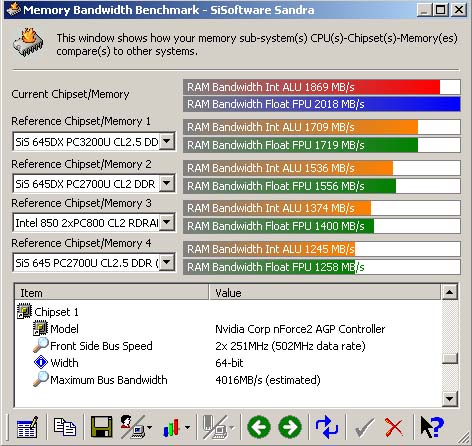Open the Reference Chipset/Memory 3 dropdown
The image size is (472, 446).
pos(167,222)
